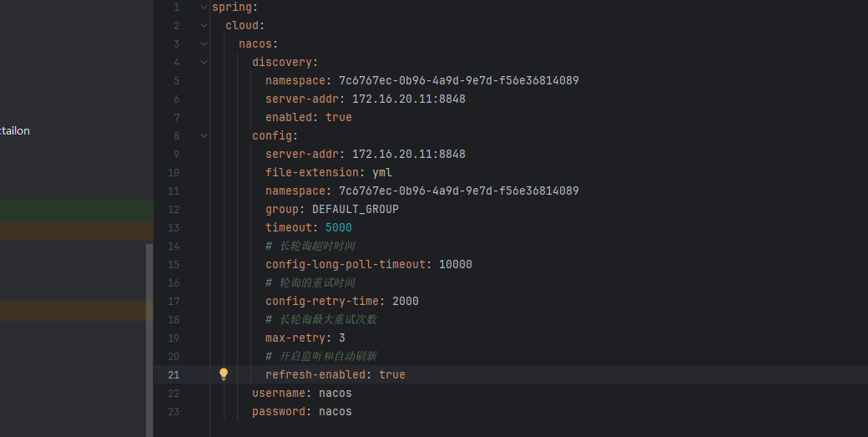The width and height of the screenshot is (868, 437).
Task: Click the refresh-enabled true value
Action: (x=392, y=375)
